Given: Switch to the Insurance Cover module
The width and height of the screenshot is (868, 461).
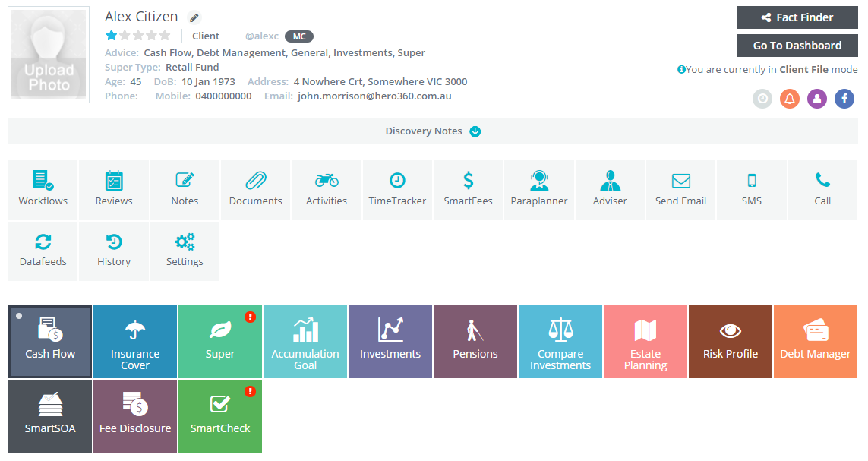Looking at the screenshot, I should point(134,342).
